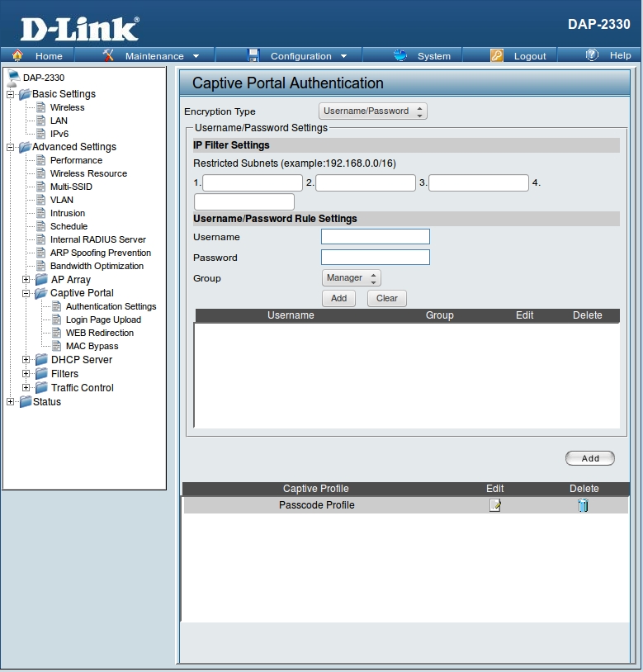Click the edit icon for Passcode Profile
Viewport: 643px width, 672px height.
(494, 505)
